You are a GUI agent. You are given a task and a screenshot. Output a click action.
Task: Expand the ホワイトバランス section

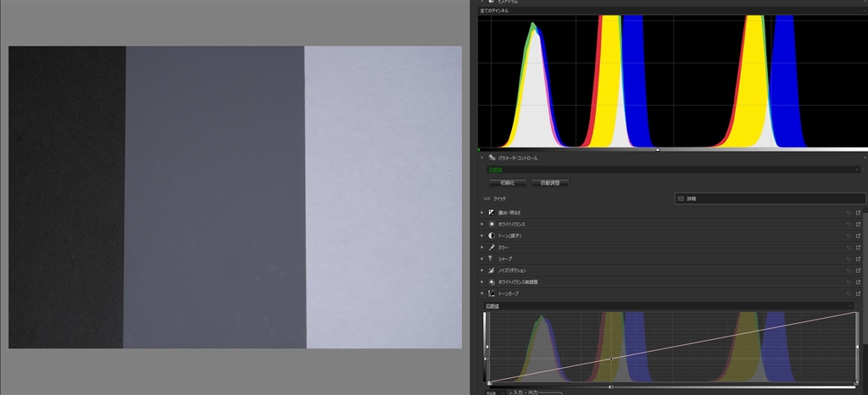(x=482, y=224)
